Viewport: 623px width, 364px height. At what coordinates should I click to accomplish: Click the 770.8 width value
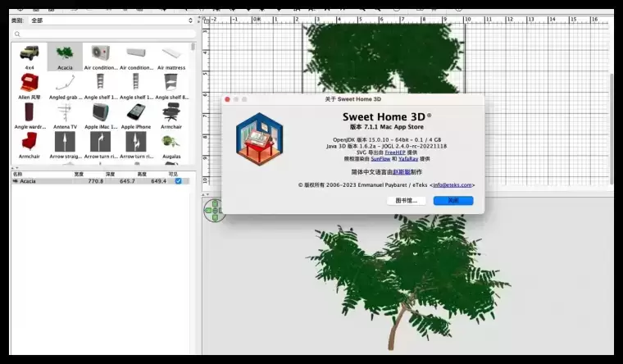click(96, 181)
